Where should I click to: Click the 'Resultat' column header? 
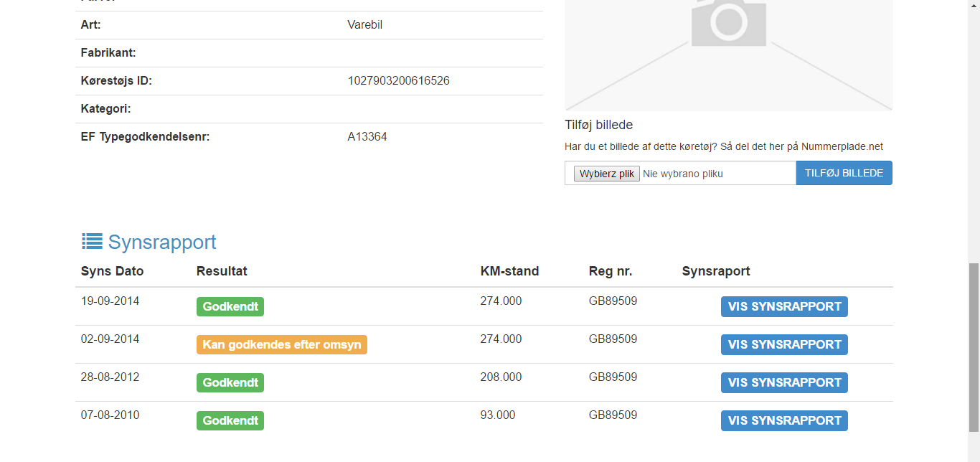click(222, 271)
